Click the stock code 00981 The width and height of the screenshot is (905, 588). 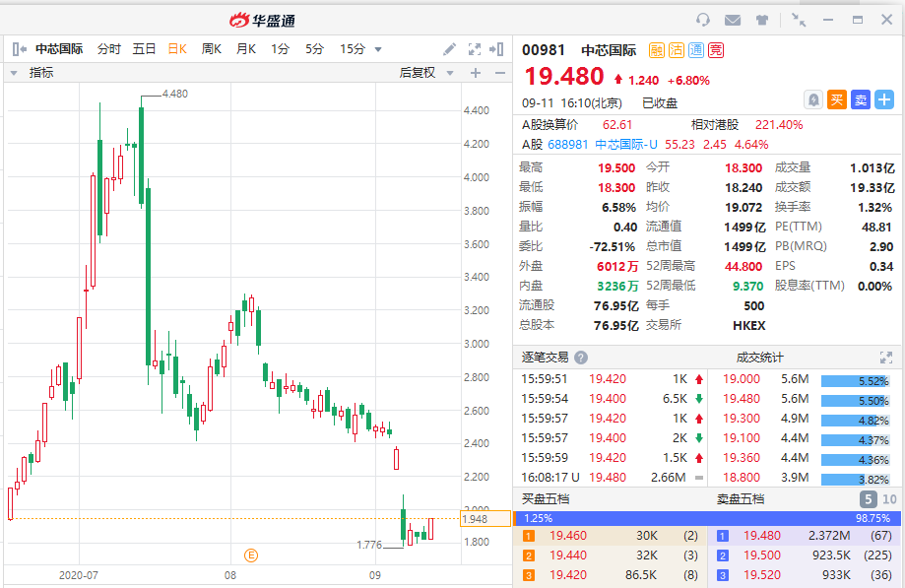point(544,50)
